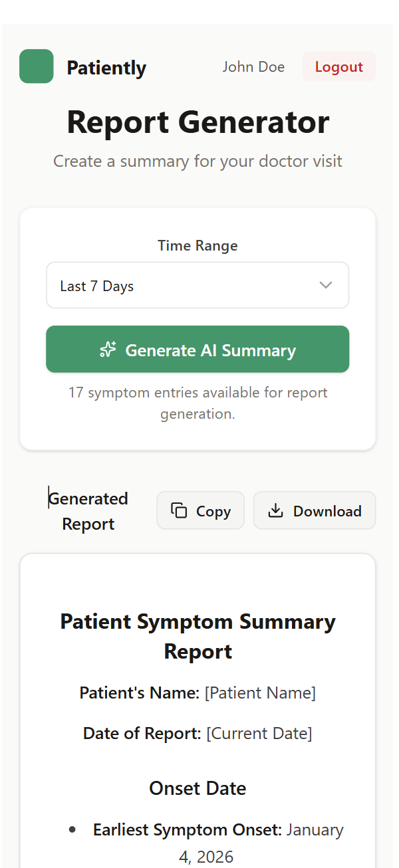Click the Patiently brand name

click(x=106, y=68)
